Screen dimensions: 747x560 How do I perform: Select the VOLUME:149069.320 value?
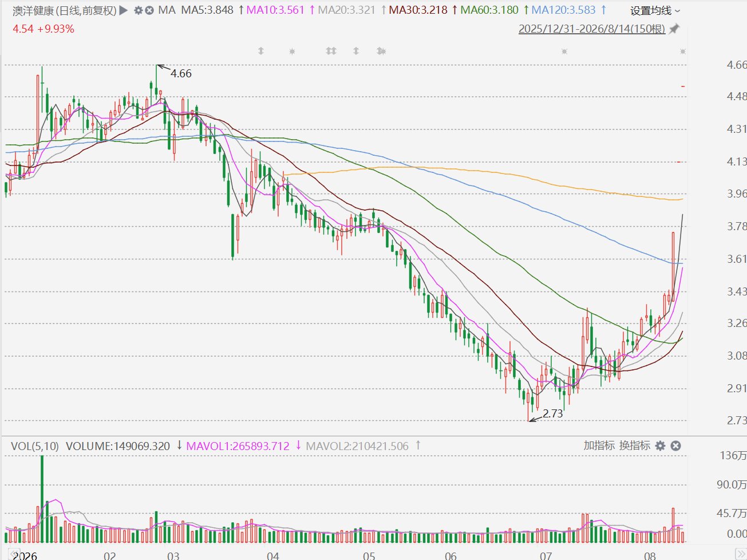(x=118, y=446)
